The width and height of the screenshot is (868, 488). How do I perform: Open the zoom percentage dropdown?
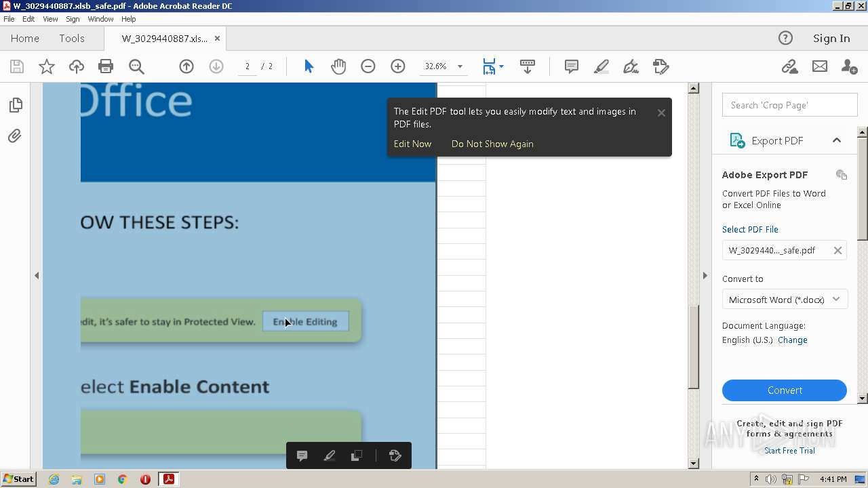pyautogui.click(x=460, y=66)
